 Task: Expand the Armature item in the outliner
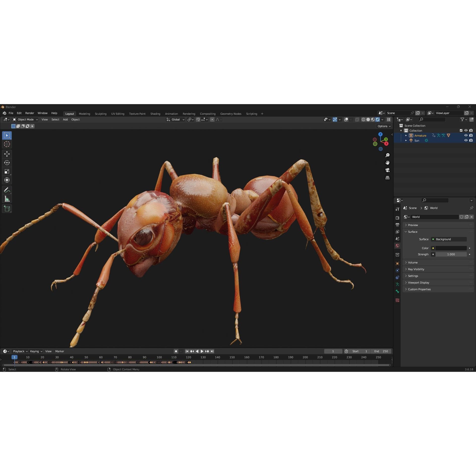click(406, 135)
